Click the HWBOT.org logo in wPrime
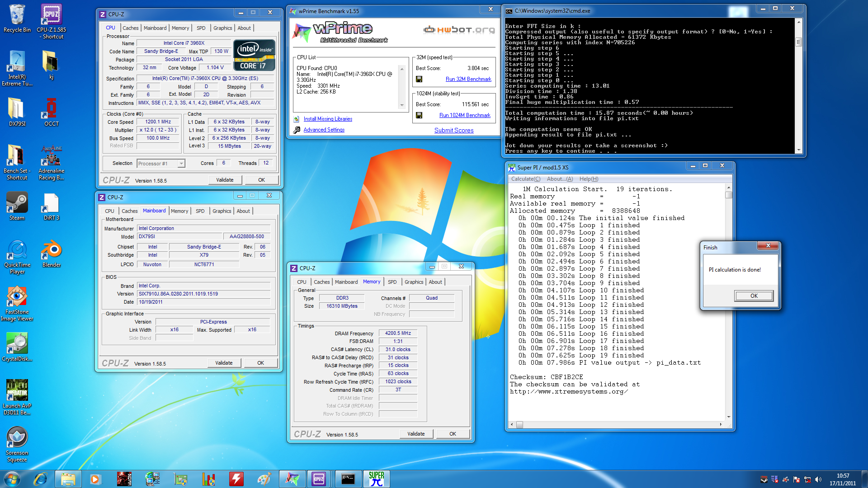This screenshot has height=488, width=868. coord(459,30)
